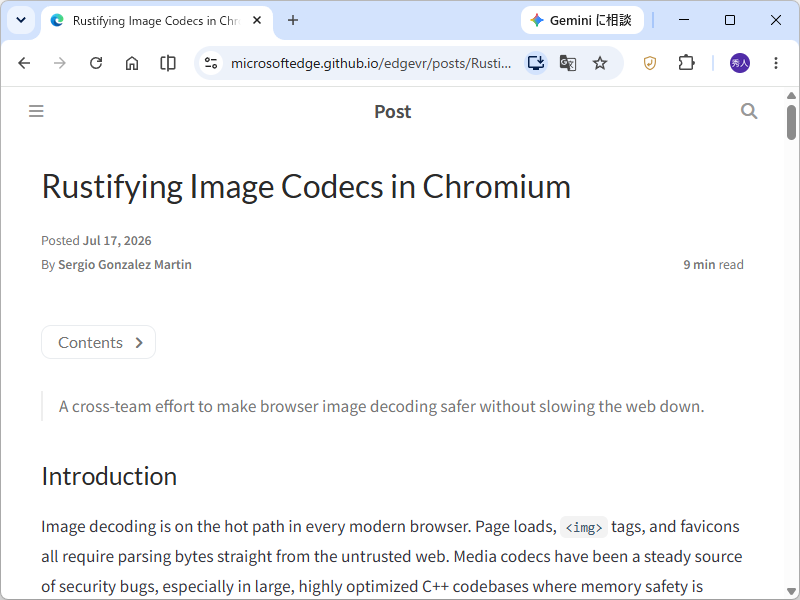Viewport: 800px width, 600px height.
Task: Translate this page icon
Action: pyautogui.click(x=568, y=63)
